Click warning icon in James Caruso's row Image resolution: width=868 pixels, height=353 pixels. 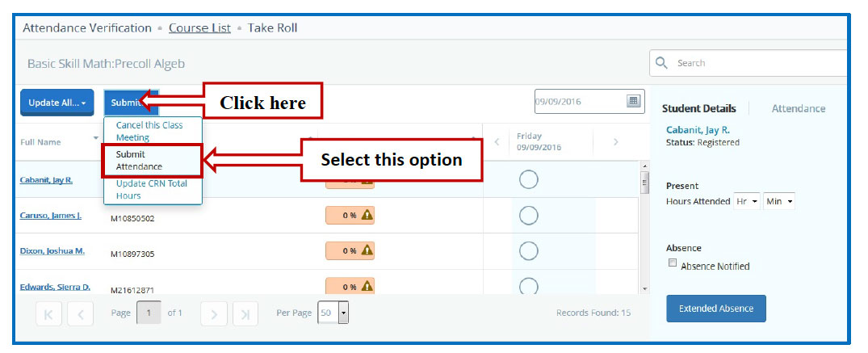pos(367,215)
